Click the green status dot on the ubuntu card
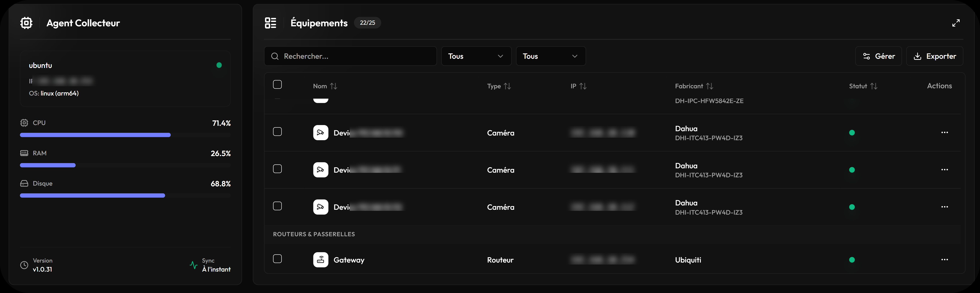Image resolution: width=980 pixels, height=293 pixels. (219, 65)
